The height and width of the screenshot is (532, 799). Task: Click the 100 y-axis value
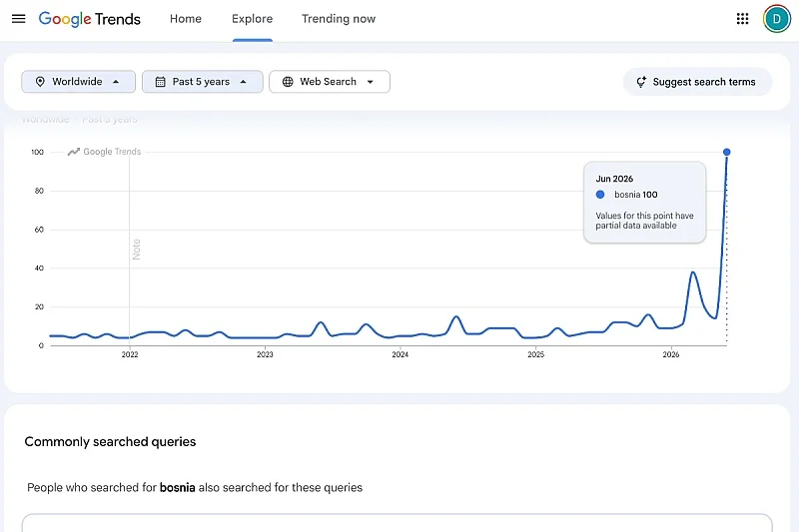pos(37,152)
